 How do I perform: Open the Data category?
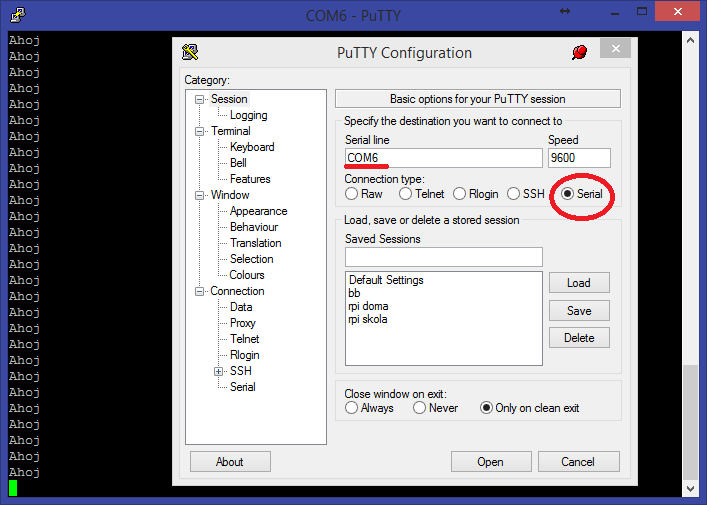(x=241, y=307)
